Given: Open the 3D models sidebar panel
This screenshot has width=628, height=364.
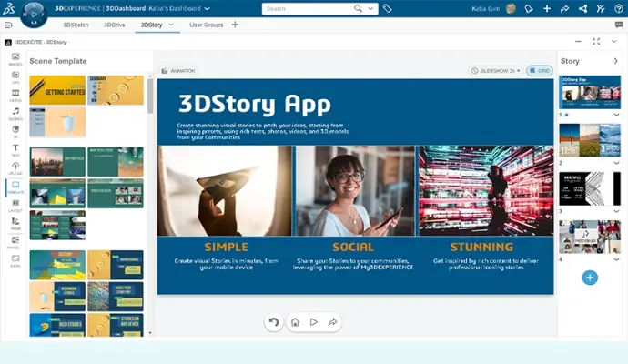Looking at the screenshot, I should [x=15, y=131].
